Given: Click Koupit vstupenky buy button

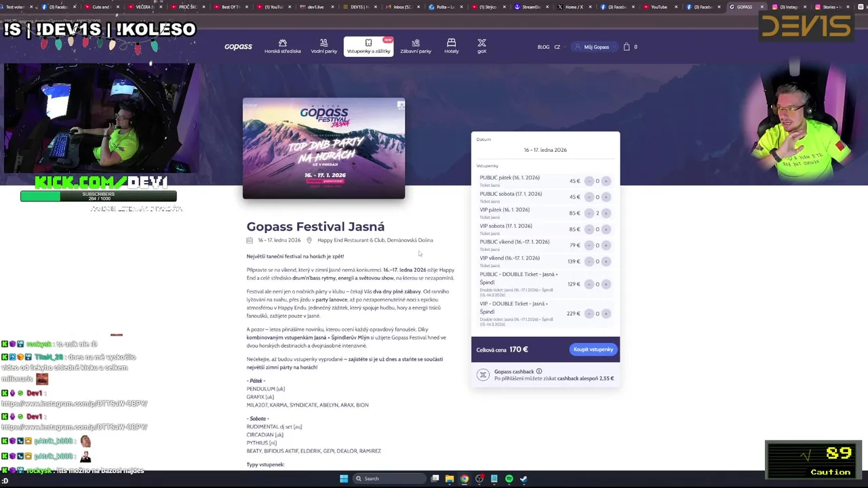Looking at the screenshot, I should (593, 350).
